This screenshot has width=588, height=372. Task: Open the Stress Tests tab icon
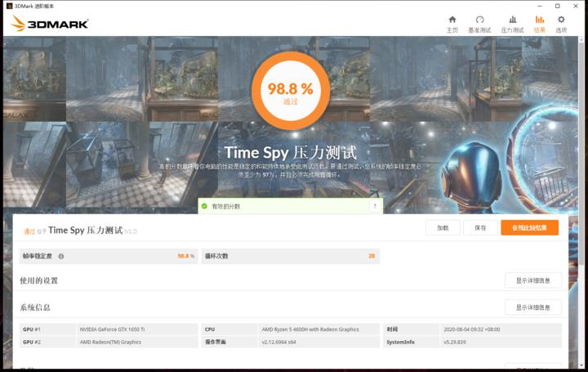(x=512, y=20)
